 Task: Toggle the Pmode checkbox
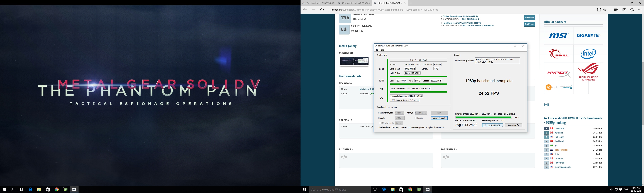click(x=416, y=118)
